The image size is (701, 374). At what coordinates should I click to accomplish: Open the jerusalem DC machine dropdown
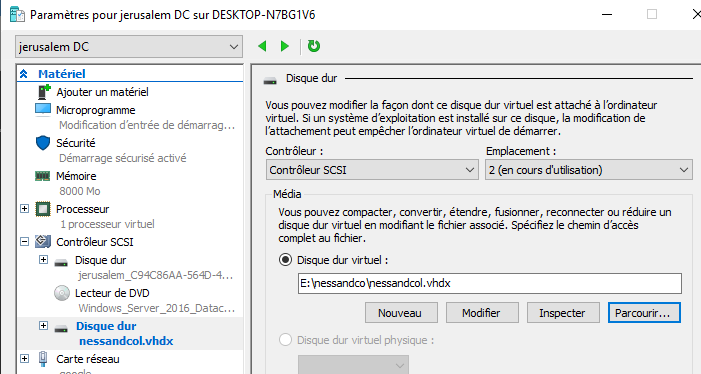pos(129,46)
